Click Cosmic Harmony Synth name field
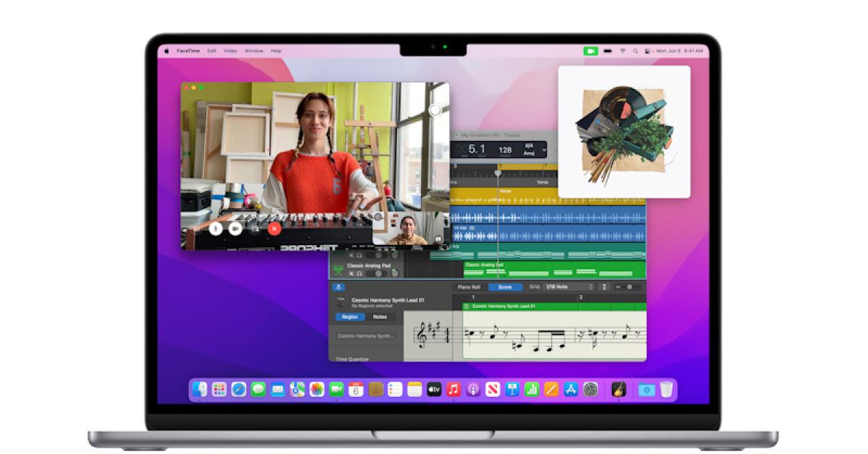868x454 pixels. (x=366, y=336)
